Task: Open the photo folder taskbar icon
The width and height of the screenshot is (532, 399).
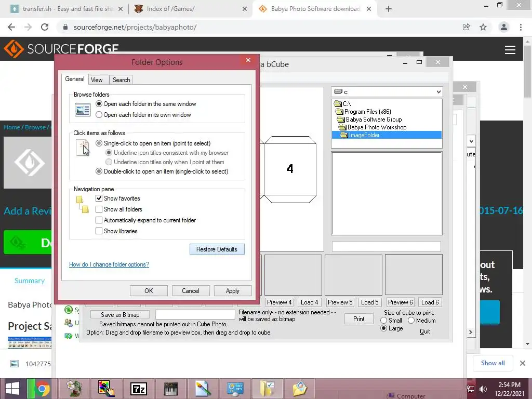Action: (300, 389)
